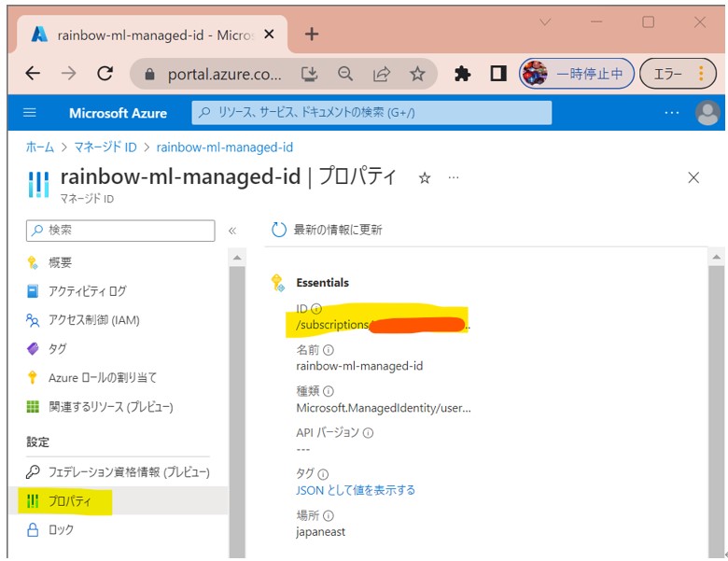Close the rainbow-ml-managed-id browser tab
The image size is (728, 561).
click(269, 35)
